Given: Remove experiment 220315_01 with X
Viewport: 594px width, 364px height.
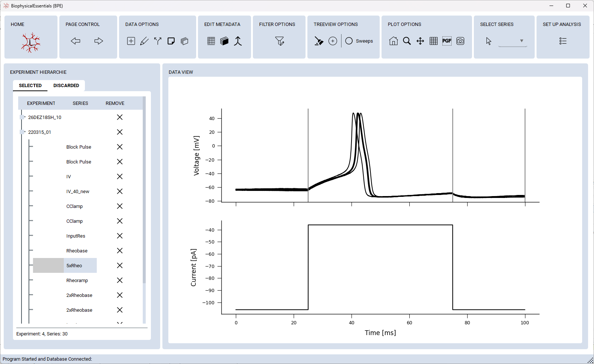Looking at the screenshot, I should click(x=120, y=132).
